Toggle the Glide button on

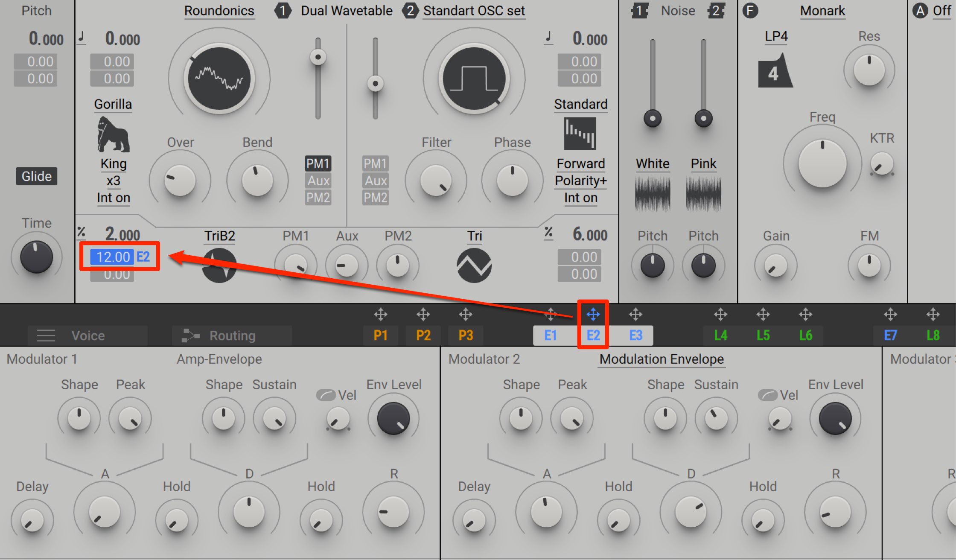36,175
